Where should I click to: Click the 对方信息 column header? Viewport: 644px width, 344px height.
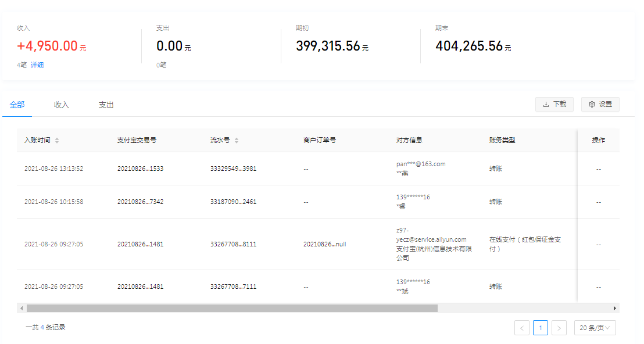point(409,141)
